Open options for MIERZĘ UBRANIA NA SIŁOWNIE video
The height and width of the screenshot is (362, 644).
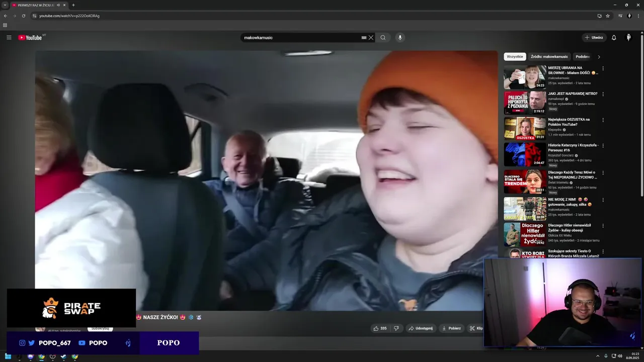pyautogui.click(x=603, y=68)
